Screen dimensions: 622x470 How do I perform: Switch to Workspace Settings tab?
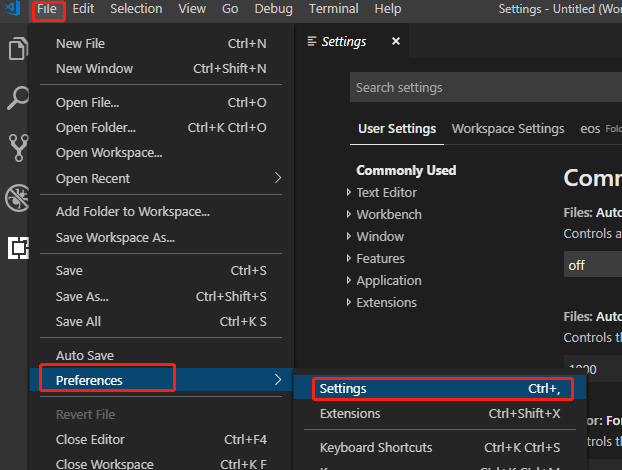tap(508, 129)
